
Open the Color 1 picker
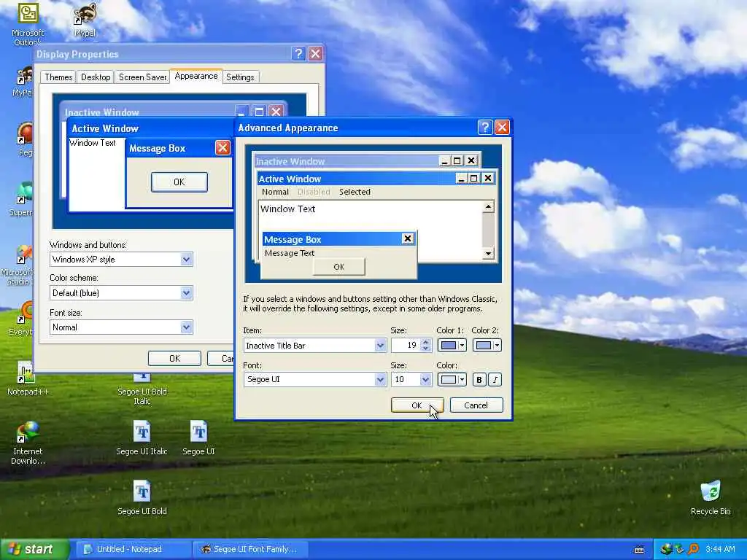tap(452, 345)
